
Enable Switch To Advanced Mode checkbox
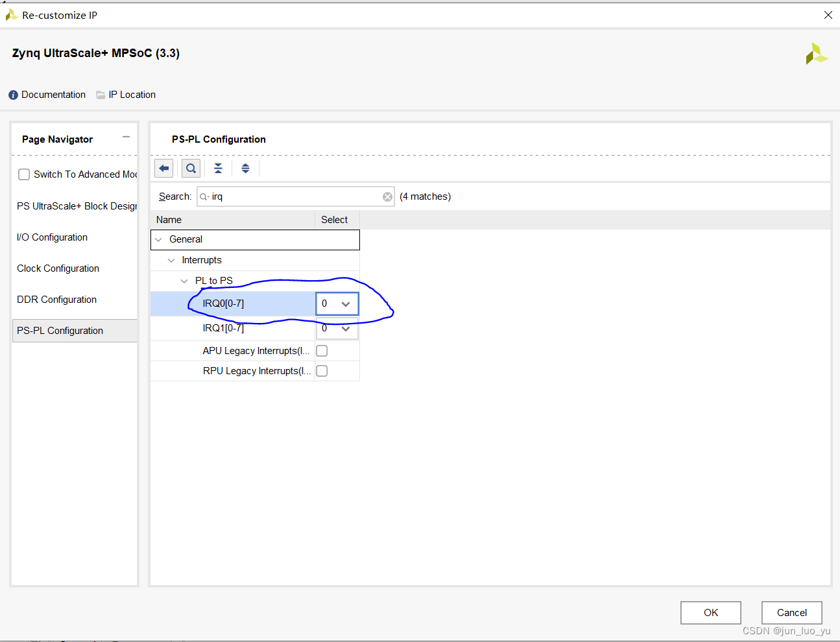tap(24, 174)
